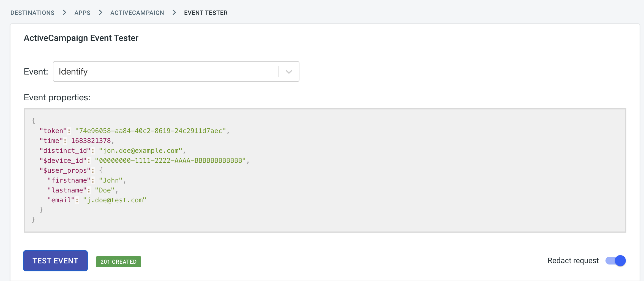Viewport: 644px width, 281px height.
Task: Click the Redact request label
Action: 573,261
